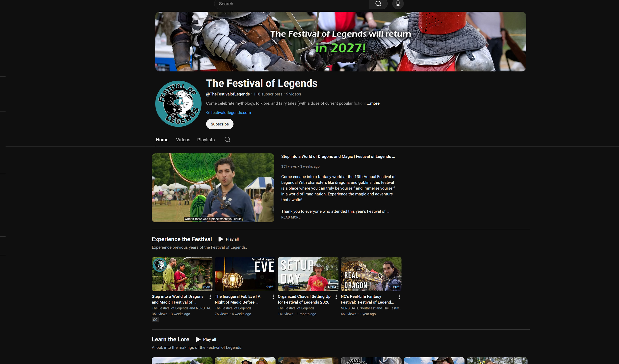Image resolution: width=619 pixels, height=364 pixels.
Task: Click the CC closed captions badge
Action: pyautogui.click(x=155, y=320)
